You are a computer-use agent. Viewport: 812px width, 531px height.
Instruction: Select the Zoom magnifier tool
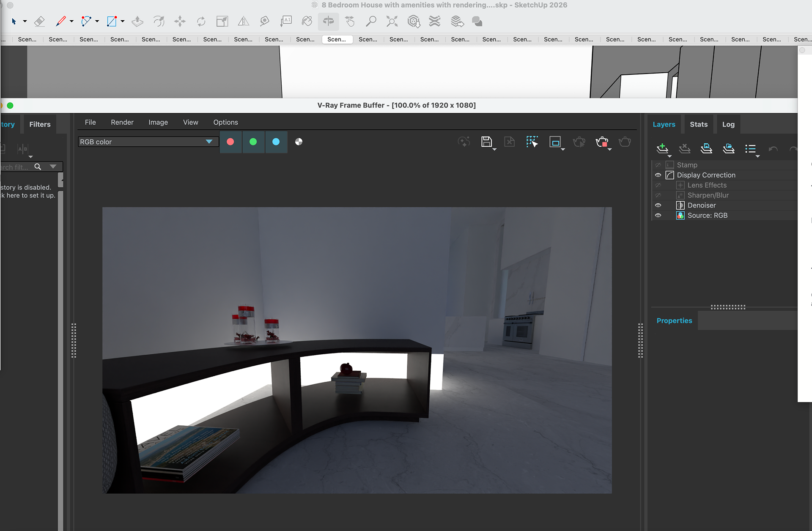point(371,21)
